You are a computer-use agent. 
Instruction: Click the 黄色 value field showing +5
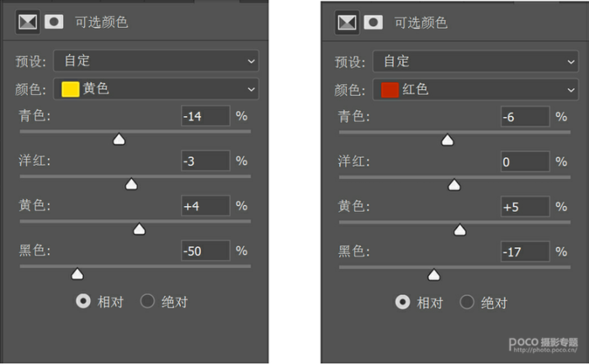pyautogui.click(x=525, y=207)
